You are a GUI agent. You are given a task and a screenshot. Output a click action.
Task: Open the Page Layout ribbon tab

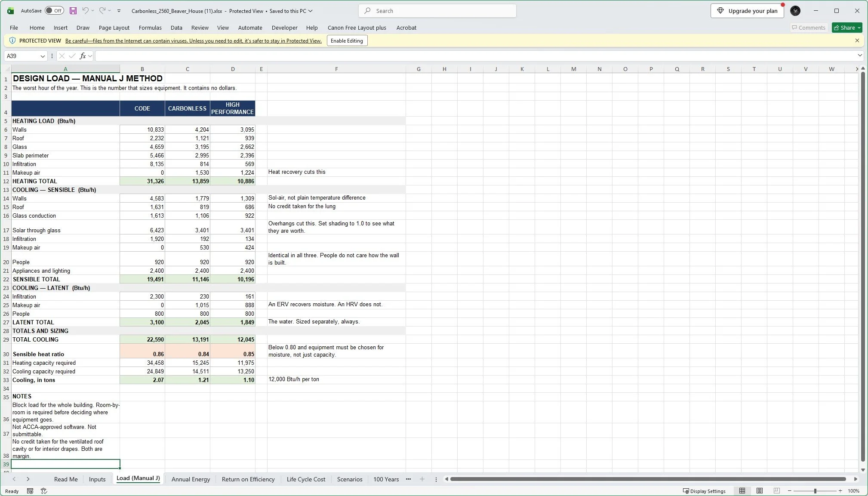[x=114, y=28]
